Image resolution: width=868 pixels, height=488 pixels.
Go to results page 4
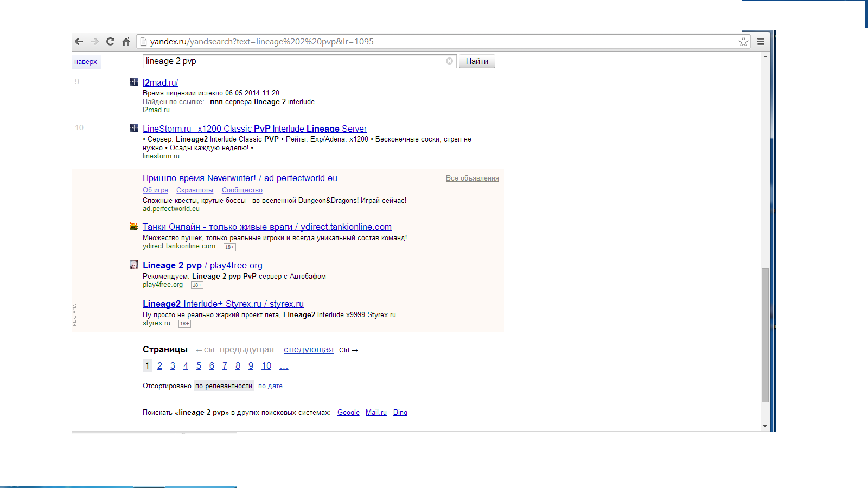pyautogui.click(x=186, y=366)
